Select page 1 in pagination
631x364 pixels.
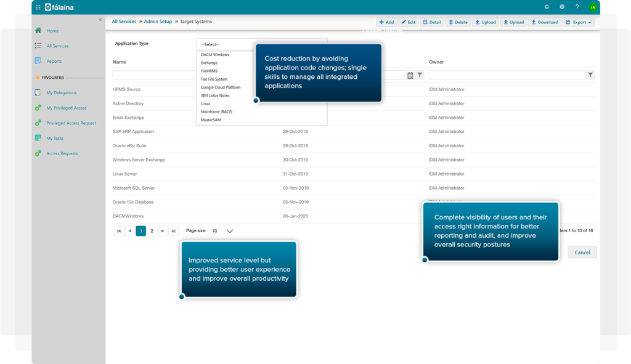point(141,231)
